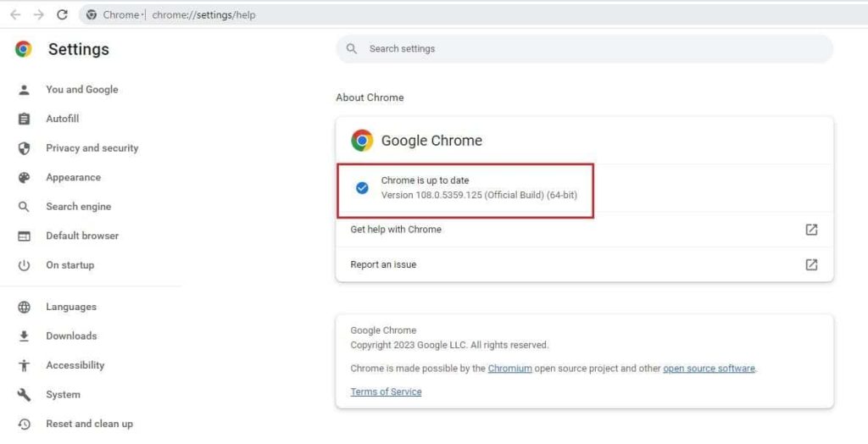Open the Chromium project link

(x=509, y=368)
